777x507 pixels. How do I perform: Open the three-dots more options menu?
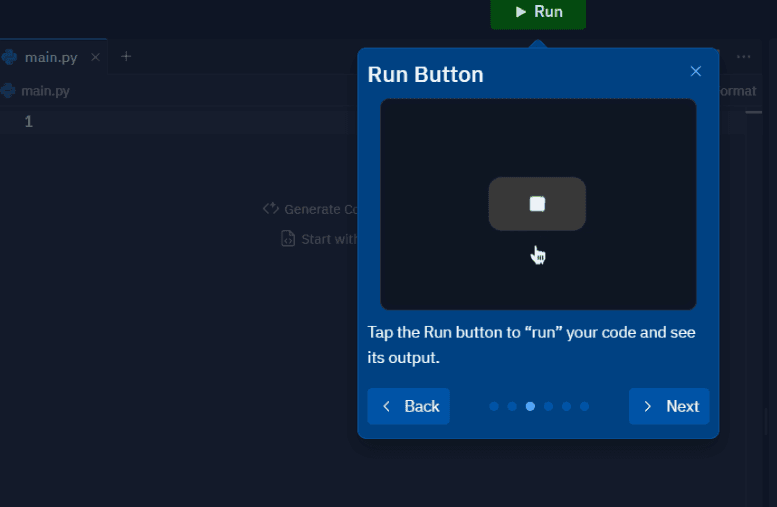[x=743, y=57]
